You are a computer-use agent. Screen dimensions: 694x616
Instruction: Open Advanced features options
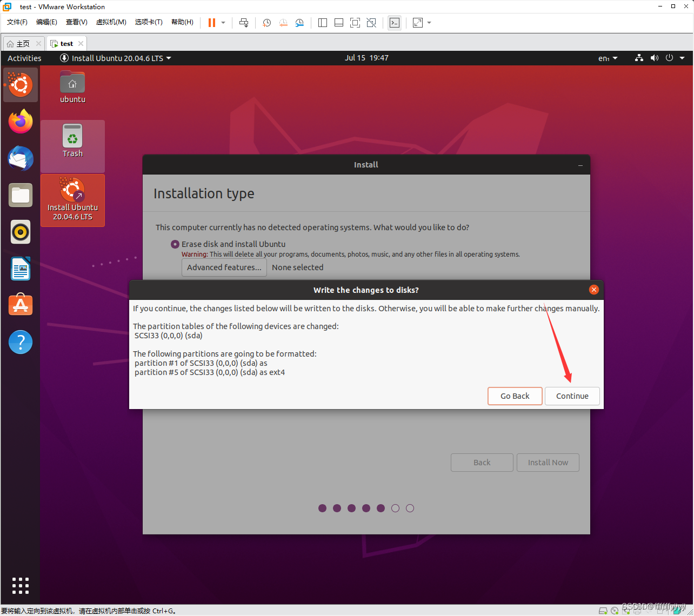click(x=224, y=267)
